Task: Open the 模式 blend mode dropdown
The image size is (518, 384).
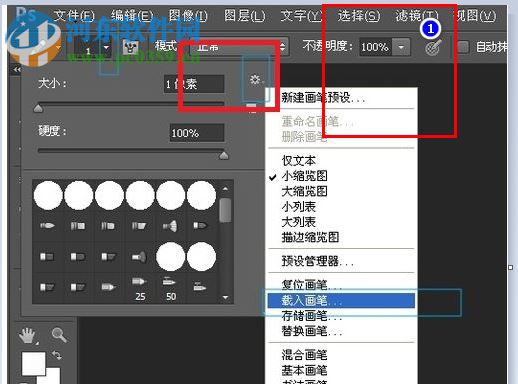Action: tap(238, 47)
